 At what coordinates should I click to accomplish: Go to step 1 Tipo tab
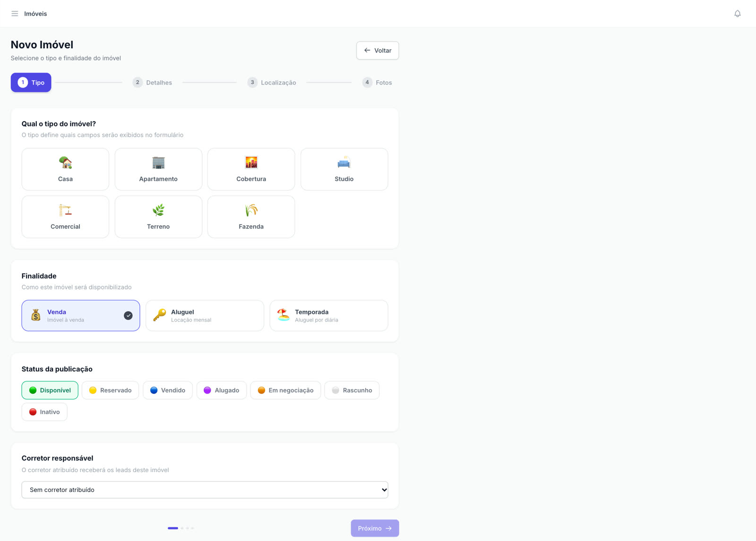[x=31, y=83]
